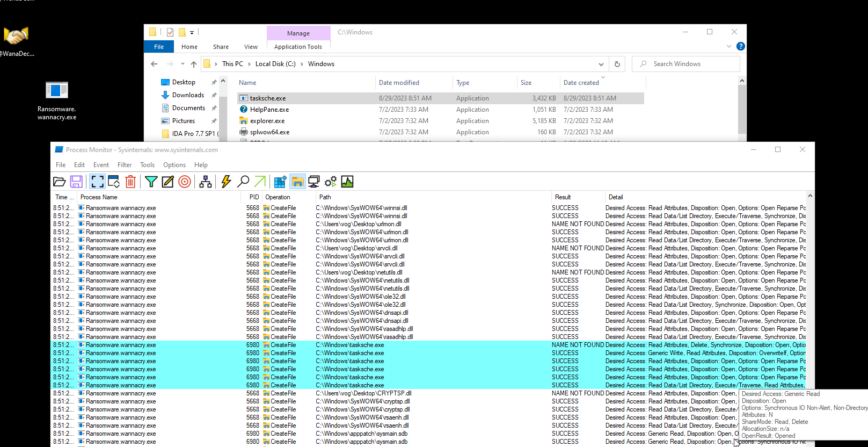Screen dimensions: 868x447
Task: Open Customize Quick Access Toolbar dropdown
Action: click(192, 32)
